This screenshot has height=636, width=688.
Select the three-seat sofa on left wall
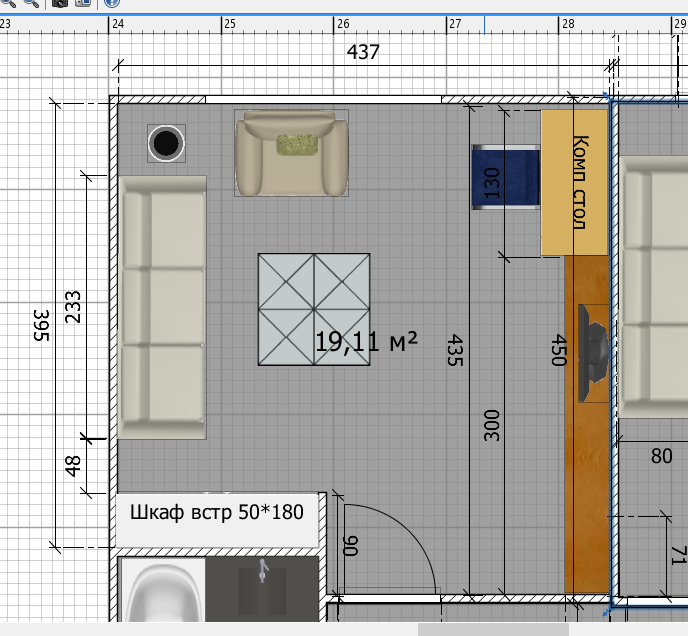pos(161,307)
